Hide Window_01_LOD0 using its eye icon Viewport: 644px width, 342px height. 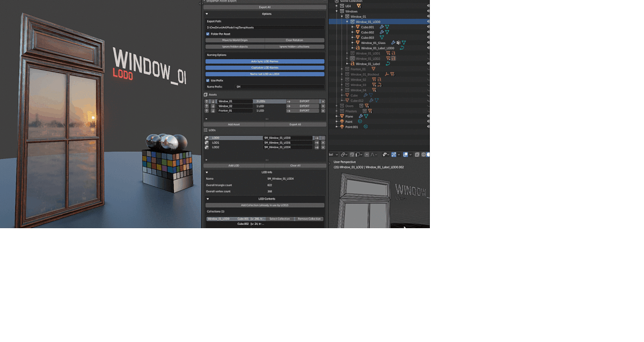click(x=428, y=21)
